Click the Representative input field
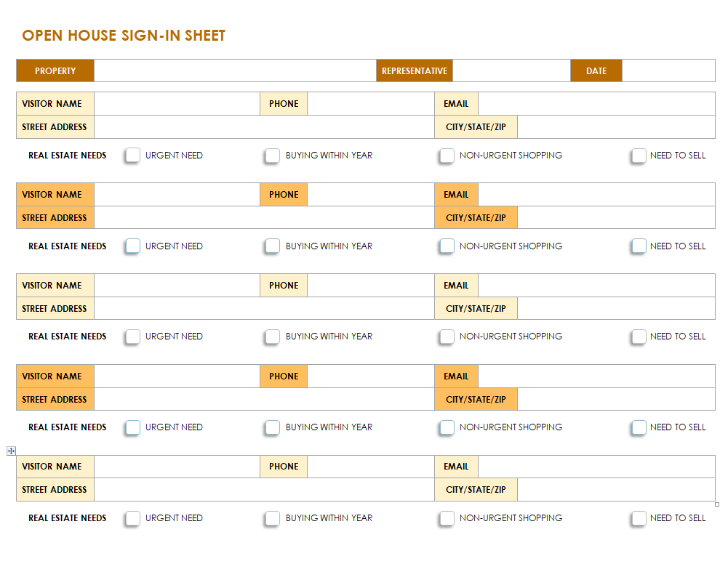Image resolution: width=728 pixels, height=580 pixels. 511,71
